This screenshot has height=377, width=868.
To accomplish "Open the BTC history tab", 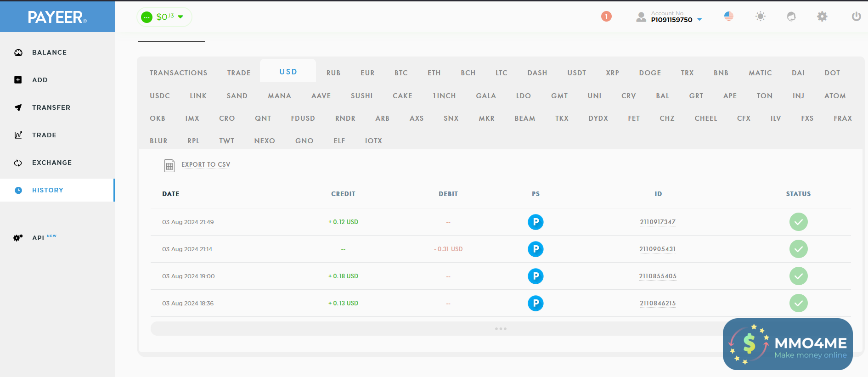I will [401, 73].
